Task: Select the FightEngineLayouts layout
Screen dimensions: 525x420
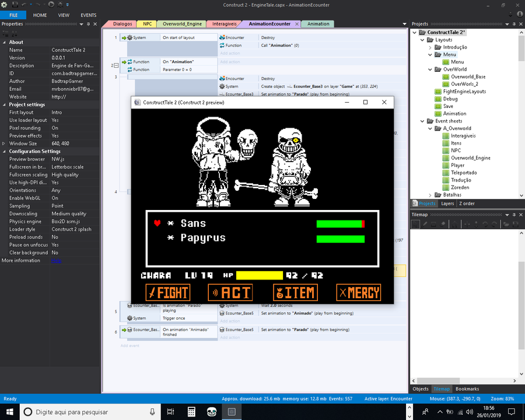Action: tap(464, 92)
